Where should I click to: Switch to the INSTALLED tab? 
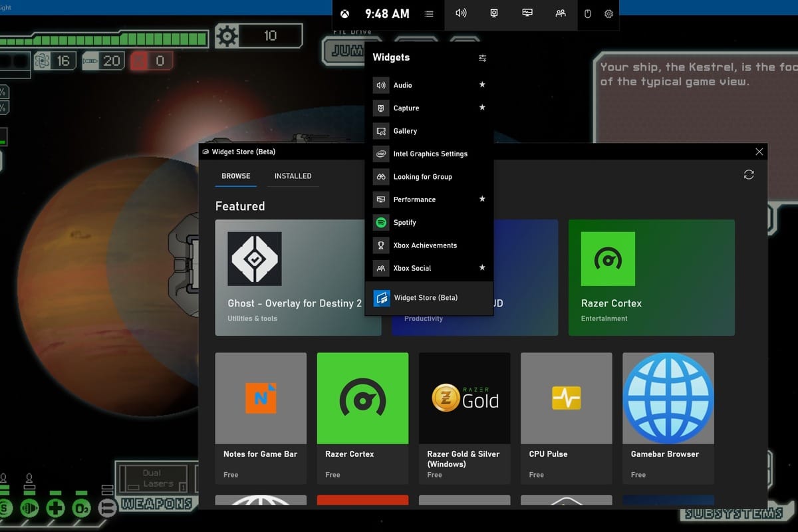pyautogui.click(x=293, y=176)
